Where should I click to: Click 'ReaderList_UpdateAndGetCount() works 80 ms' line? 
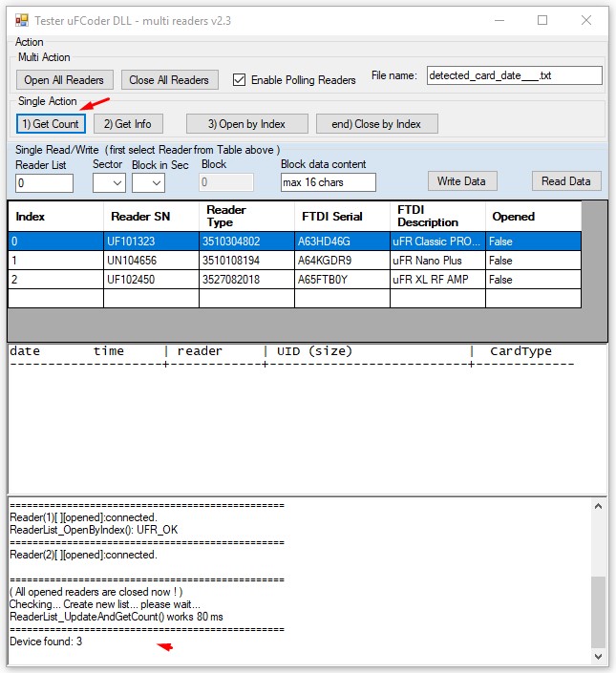click(x=117, y=617)
